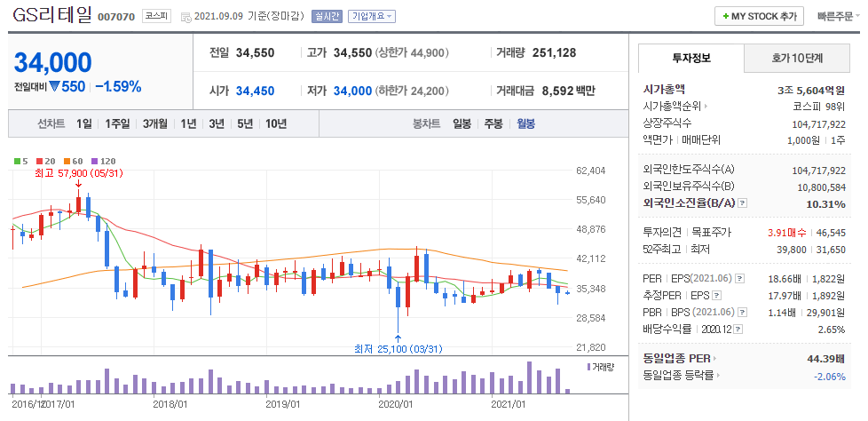Click the help icon next to PBR BPS (2021.06)
The height and width of the screenshot is (421, 868).
741,313
